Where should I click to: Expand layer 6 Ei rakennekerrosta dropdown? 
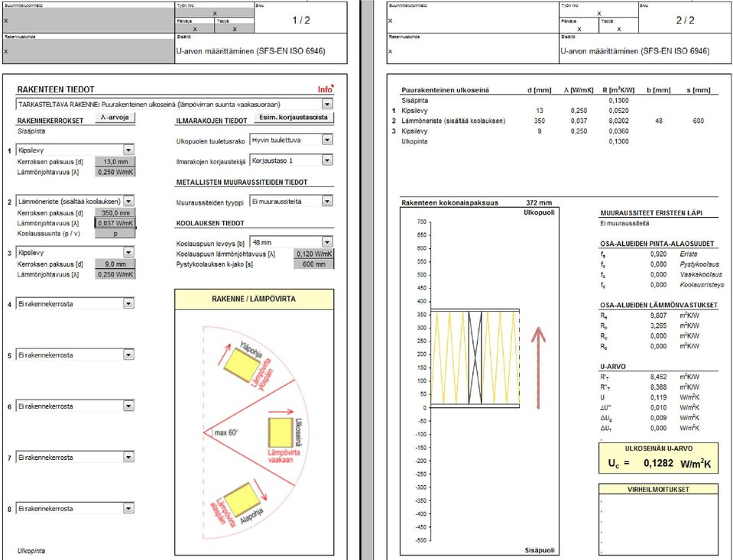128,406
